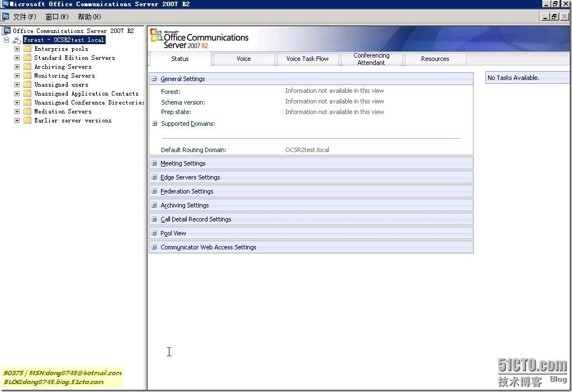This screenshot has width=572, height=392.
Task: Open the Resources tab
Action: pos(435,59)
